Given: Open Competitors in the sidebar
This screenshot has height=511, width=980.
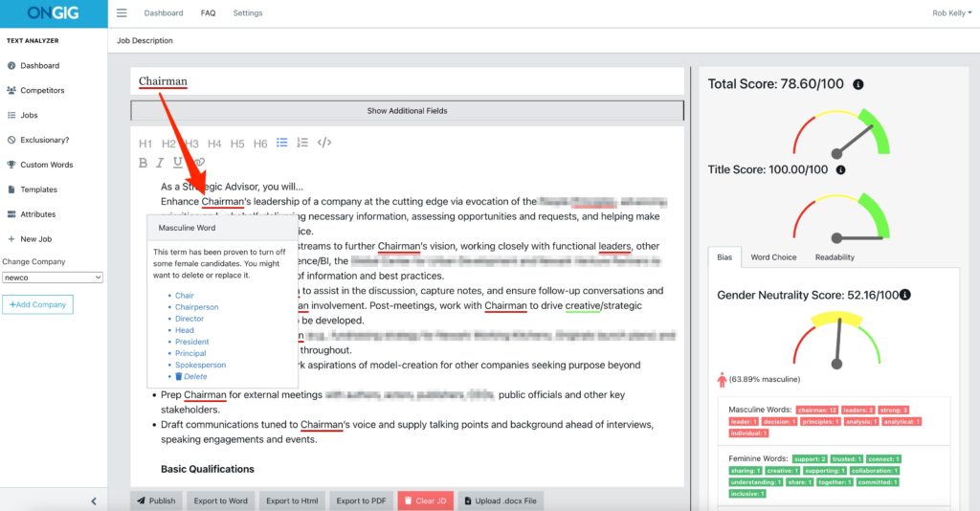Looking at the screenshot, I should [x=35, y=91].
